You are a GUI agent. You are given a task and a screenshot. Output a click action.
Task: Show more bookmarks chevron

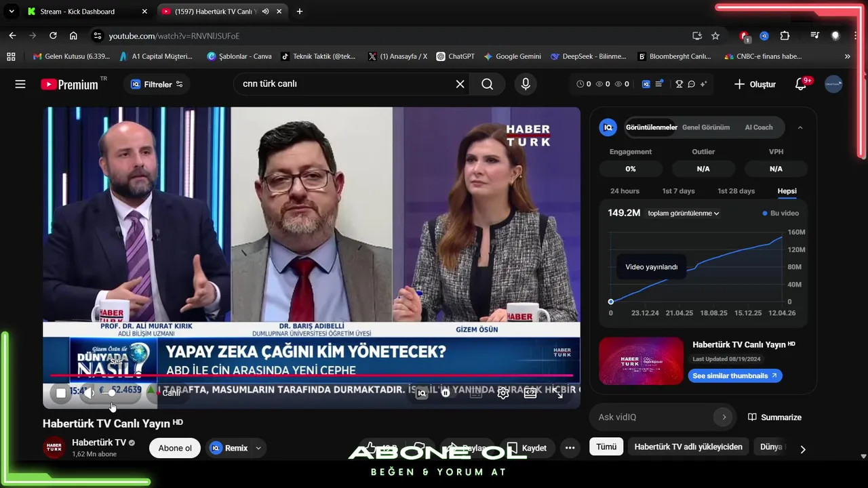(x=847, y=56)
